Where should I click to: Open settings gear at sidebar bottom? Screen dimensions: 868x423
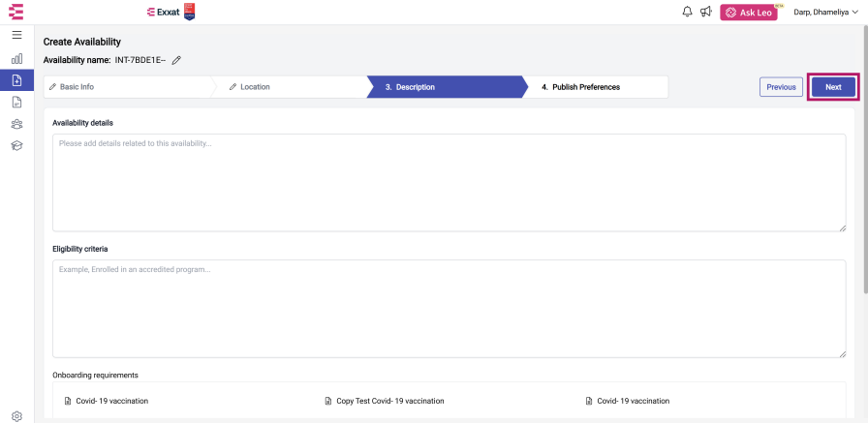point(16,416)
